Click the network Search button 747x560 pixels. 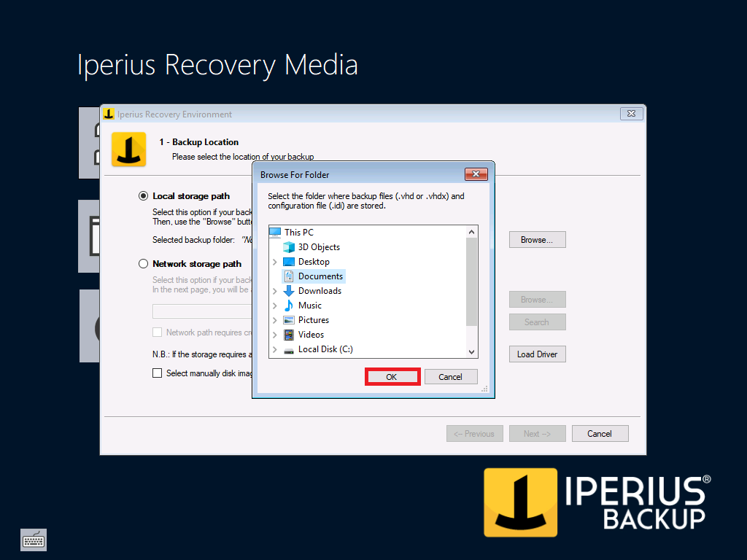tap(537, 322)
